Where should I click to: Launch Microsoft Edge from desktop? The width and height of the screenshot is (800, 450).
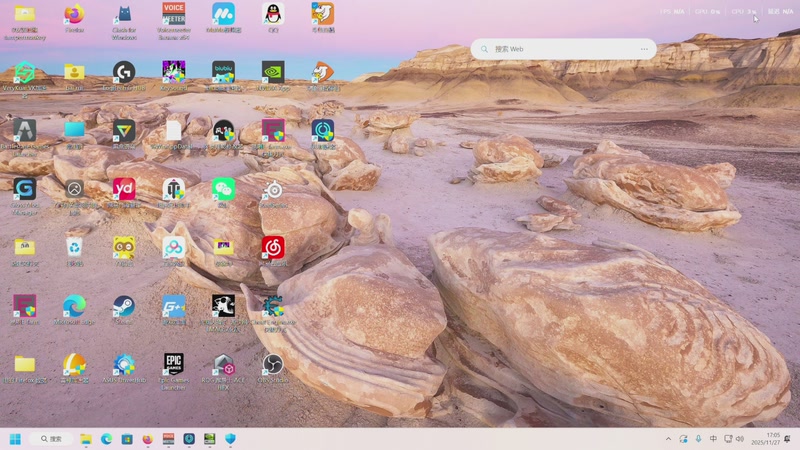click(x=74, y=310)
